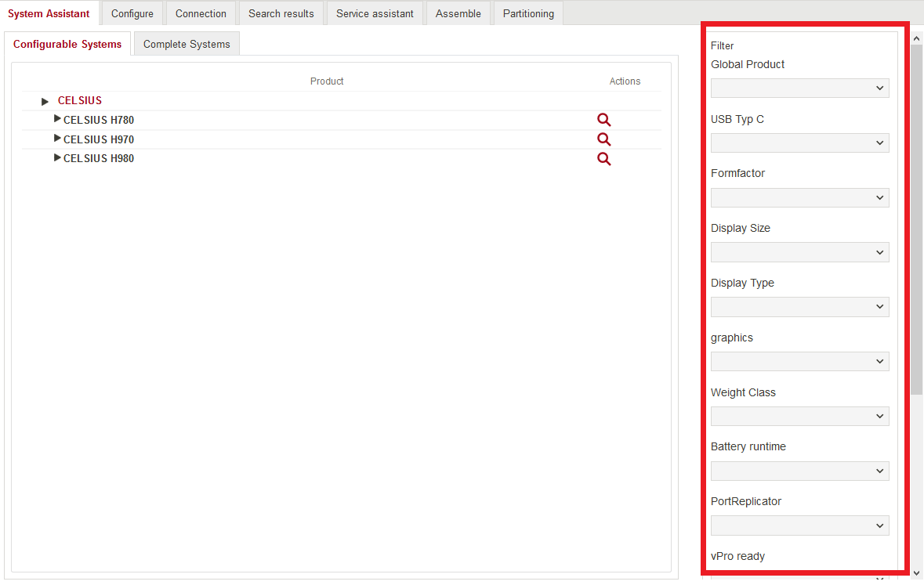
Task: Click the Product column header
Action: coord(327,81)
